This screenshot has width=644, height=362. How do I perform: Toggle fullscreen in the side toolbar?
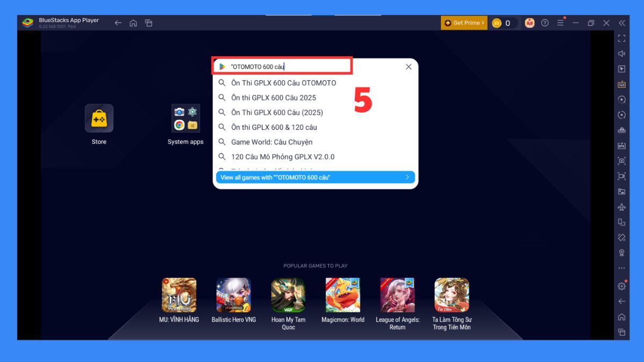pyautogui.click(x=621, y=38)
